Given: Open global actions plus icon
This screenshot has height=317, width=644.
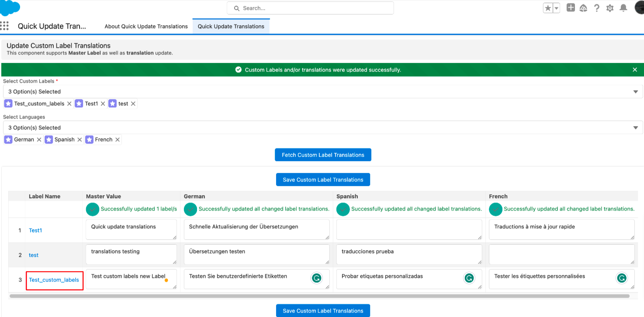Looking at the screenshot, I should click(x=571, y=7).
